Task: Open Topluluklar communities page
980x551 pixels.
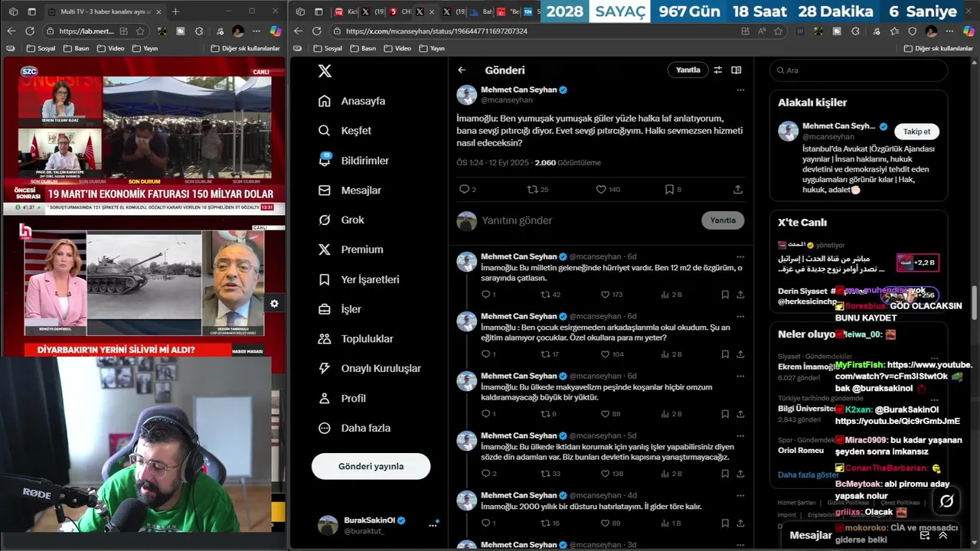Action: point(356,339)
